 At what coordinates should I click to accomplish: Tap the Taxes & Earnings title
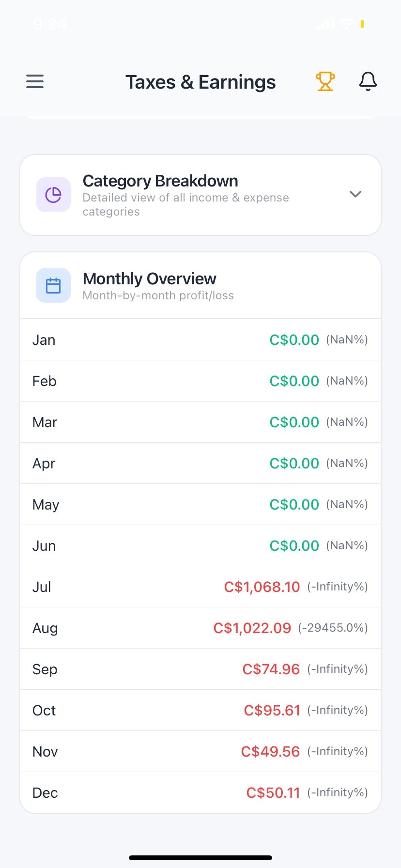pyautogui.click(x=200, y=82)
